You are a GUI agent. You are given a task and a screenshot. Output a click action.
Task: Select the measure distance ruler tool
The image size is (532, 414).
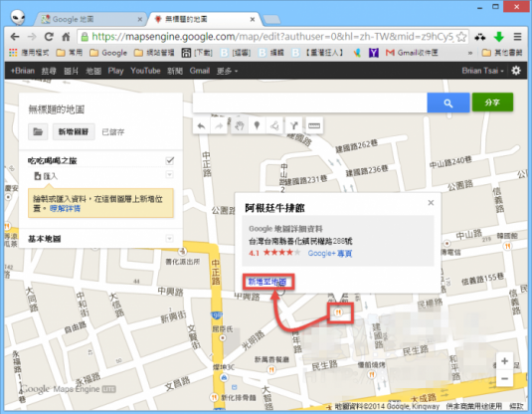pos(314,126)
